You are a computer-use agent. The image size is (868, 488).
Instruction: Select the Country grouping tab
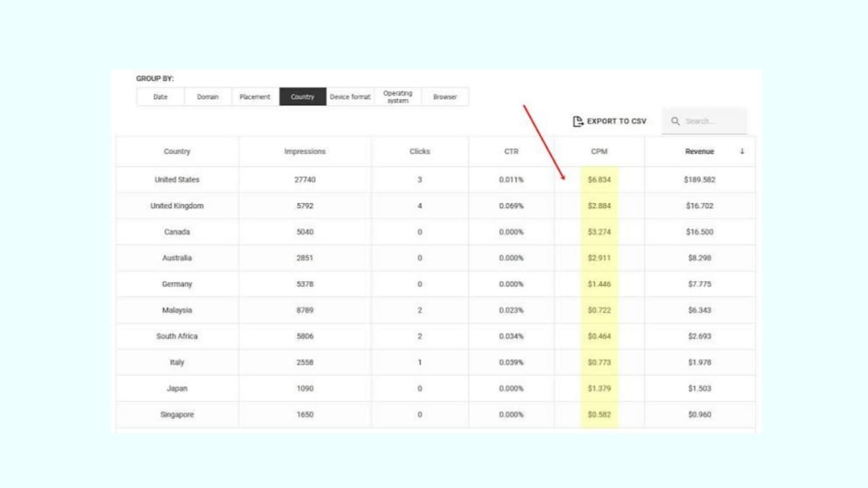click(302, 96)
